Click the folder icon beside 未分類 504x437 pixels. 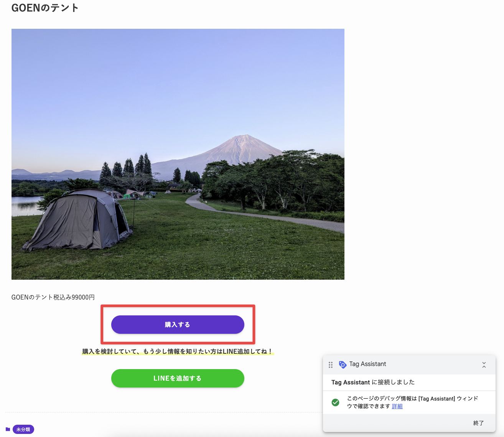pos(8,429)
